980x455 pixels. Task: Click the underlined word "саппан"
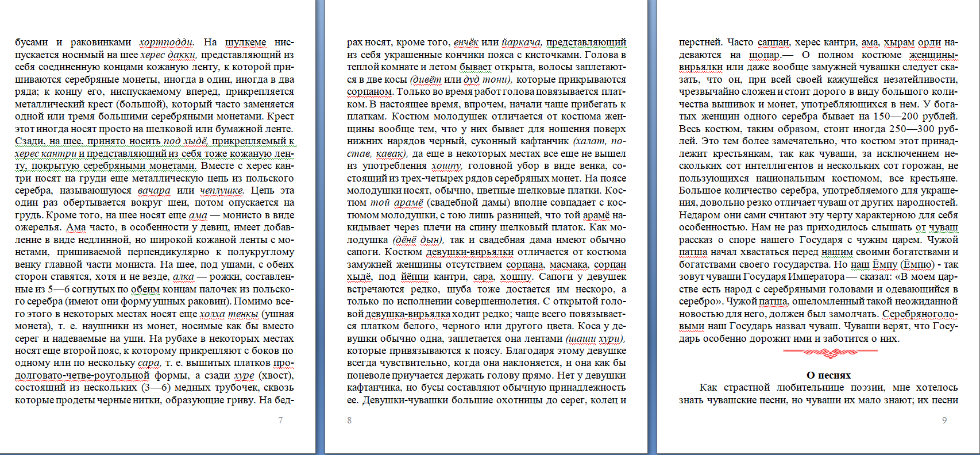click(x=774, y=42)
